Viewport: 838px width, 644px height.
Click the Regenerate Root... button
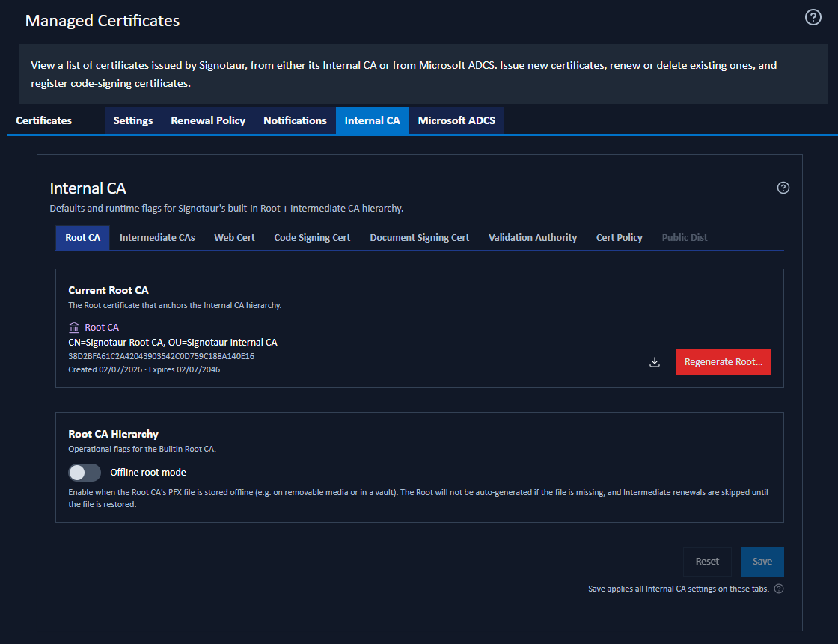723,362
